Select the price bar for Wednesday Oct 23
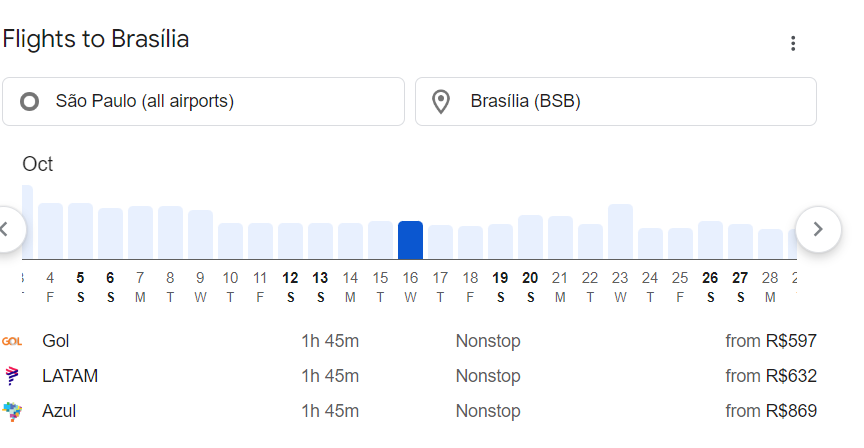The width and height of the screenshot is (864, 448). click(620, 231)
